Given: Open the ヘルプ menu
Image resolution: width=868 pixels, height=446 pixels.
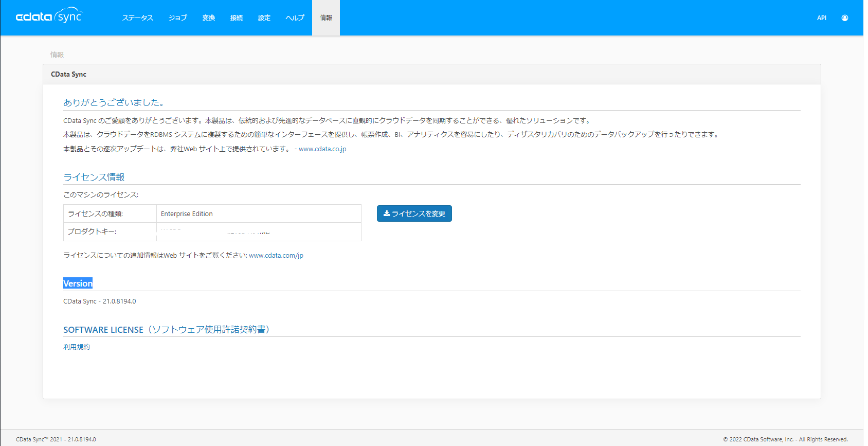Looking at the screenshot, I should (295, 18).
